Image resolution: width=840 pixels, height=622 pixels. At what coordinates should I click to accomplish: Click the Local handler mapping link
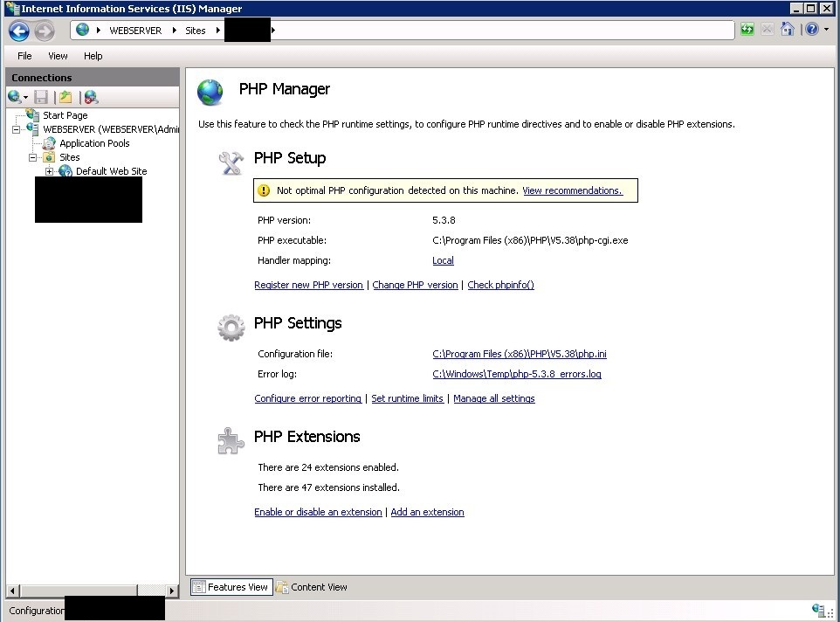pyautogui.click(x=443, y=260)
